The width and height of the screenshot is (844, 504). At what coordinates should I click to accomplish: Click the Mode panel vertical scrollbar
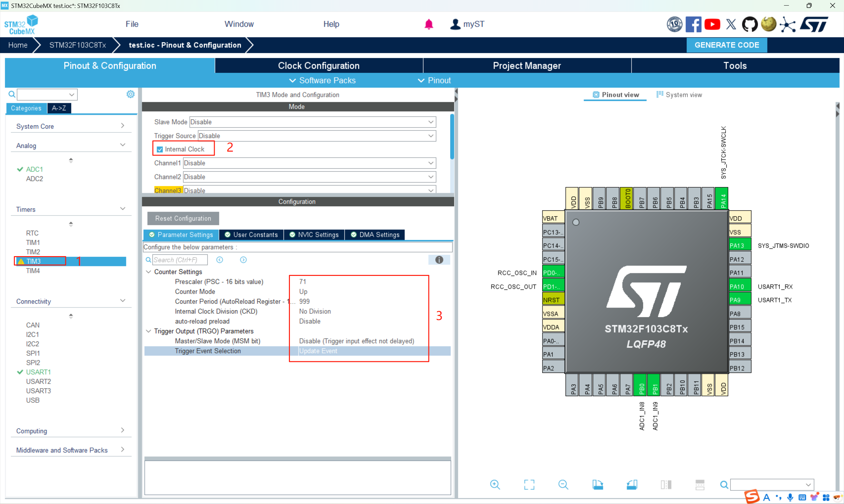click(452, 136)
